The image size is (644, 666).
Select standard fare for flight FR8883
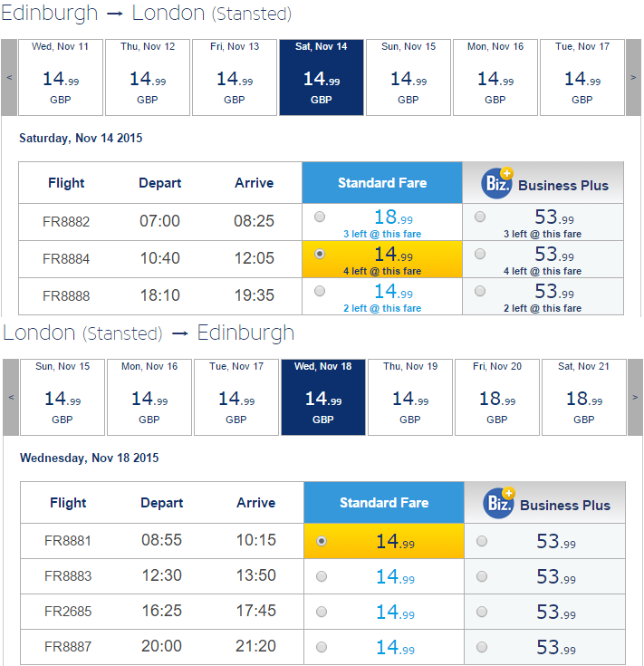point(322,576)
